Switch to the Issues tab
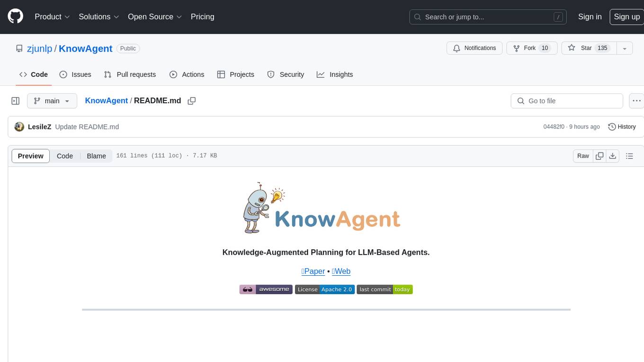 pyautogui.click(x=75, y=74)
